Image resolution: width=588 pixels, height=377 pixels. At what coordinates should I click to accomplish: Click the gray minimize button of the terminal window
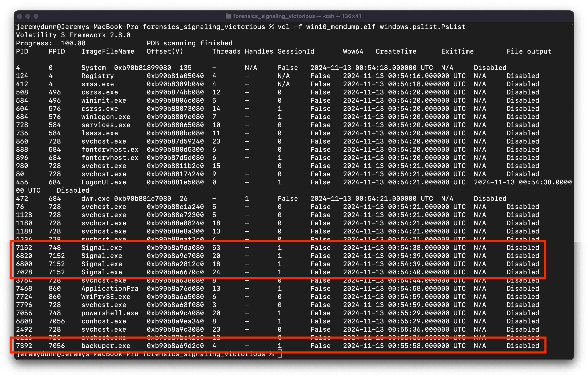pyautogui.click(x=28, y=16)
